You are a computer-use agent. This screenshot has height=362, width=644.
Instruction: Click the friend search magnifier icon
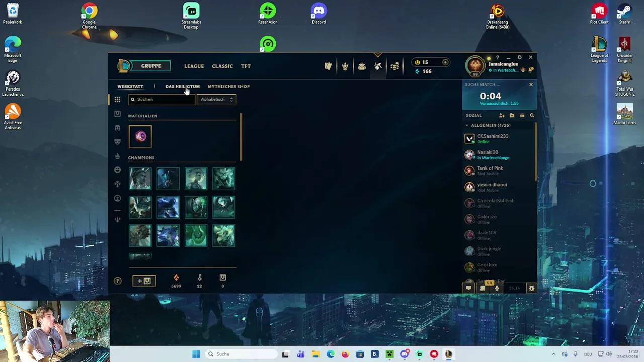click(532, 115)
